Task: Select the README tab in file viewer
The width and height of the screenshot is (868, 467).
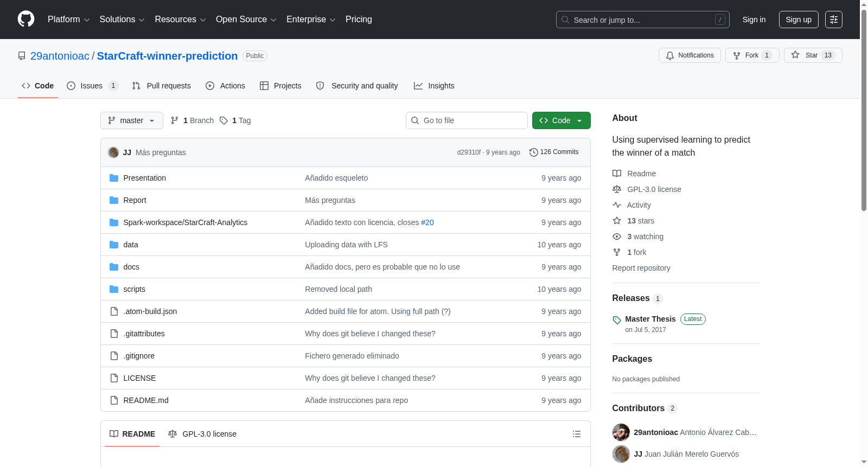Action: pyautogui.click(x=132, y=434)
